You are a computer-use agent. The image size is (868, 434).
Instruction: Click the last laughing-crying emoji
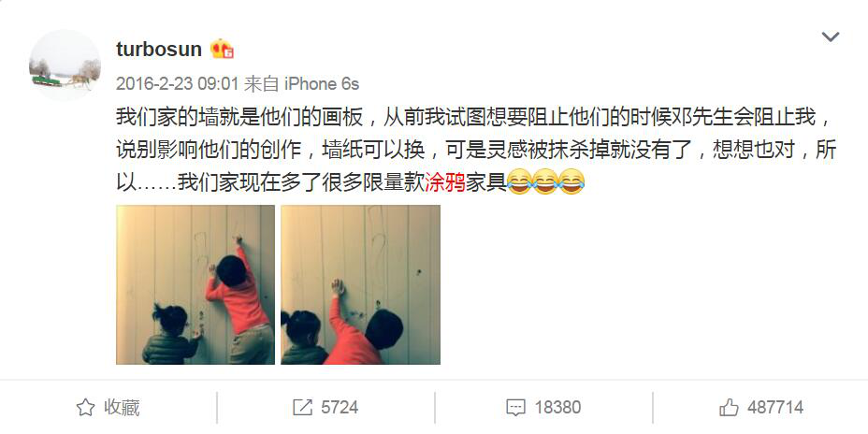tap(571, 181)
